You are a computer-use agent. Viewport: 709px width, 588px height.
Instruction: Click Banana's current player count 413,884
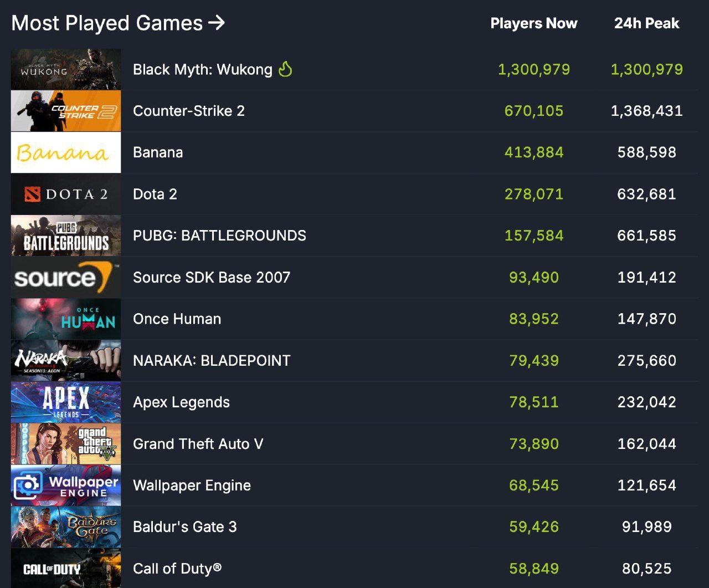(x=533, y=152)
